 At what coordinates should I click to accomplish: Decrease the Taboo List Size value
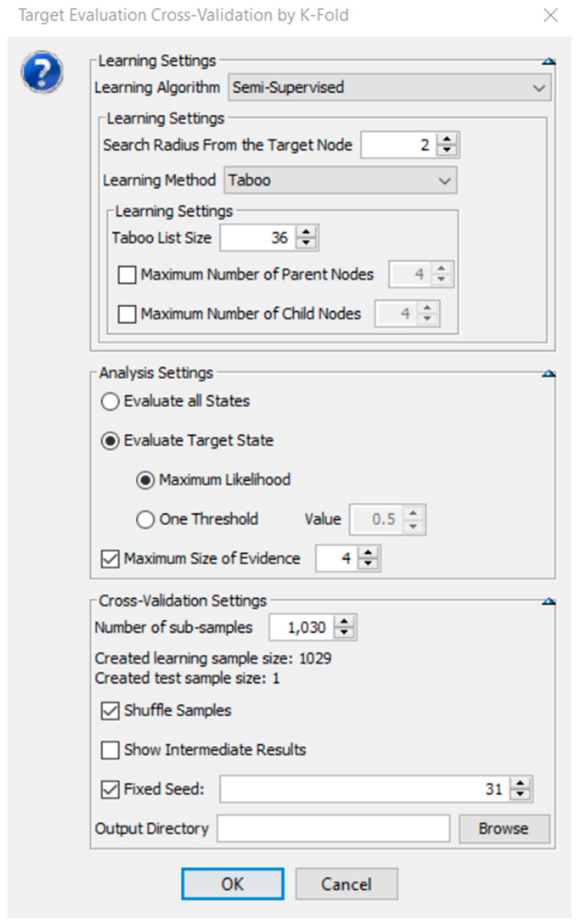click(x=306, y=242)
